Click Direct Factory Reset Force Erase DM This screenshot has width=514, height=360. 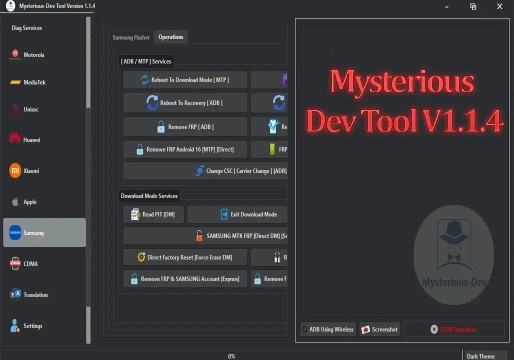185,257
